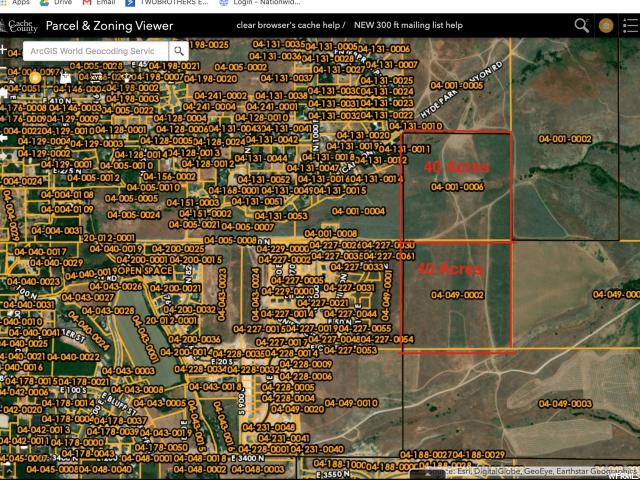Select parcel 04-001-0004

point(358,211)
